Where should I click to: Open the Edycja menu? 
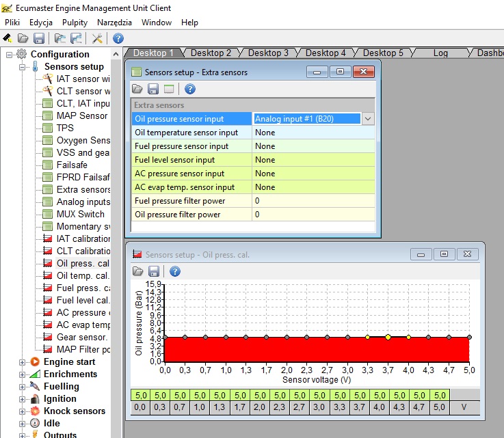(41, 23)
